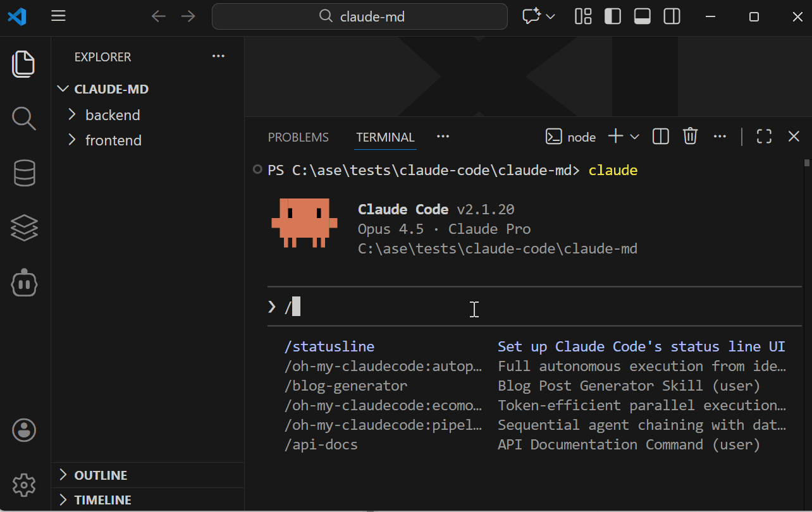Select the /blog-generator command suggestion
This screenshot has height=512, width=812.
click(x=346, y=386)
